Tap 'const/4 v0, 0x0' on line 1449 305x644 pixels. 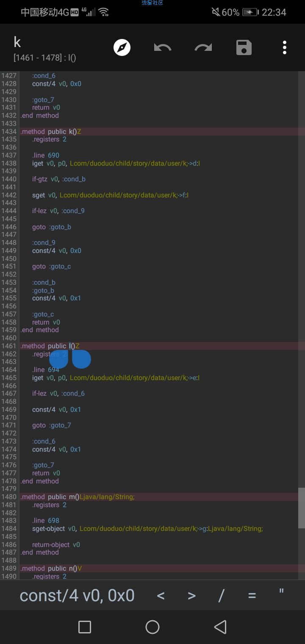tap(57, 251)
